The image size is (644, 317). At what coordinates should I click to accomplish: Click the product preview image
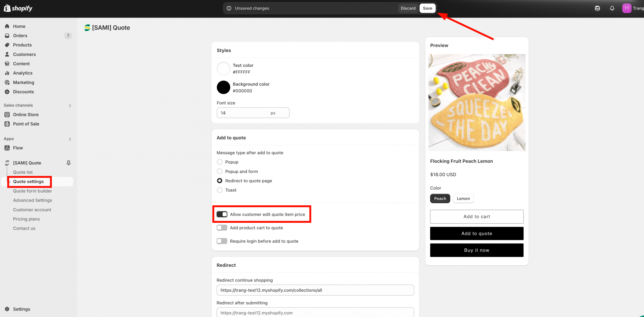477,103
